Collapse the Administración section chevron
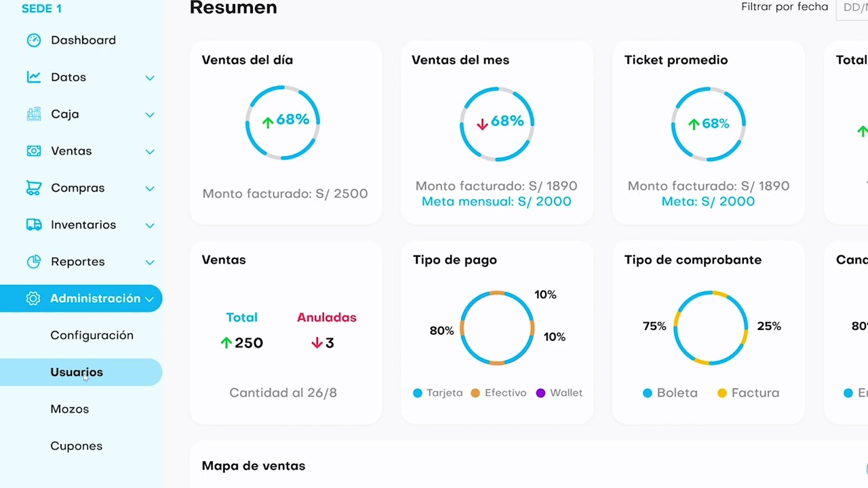The width and height of the screenshot is (868, 488). [x=149, y=299]
